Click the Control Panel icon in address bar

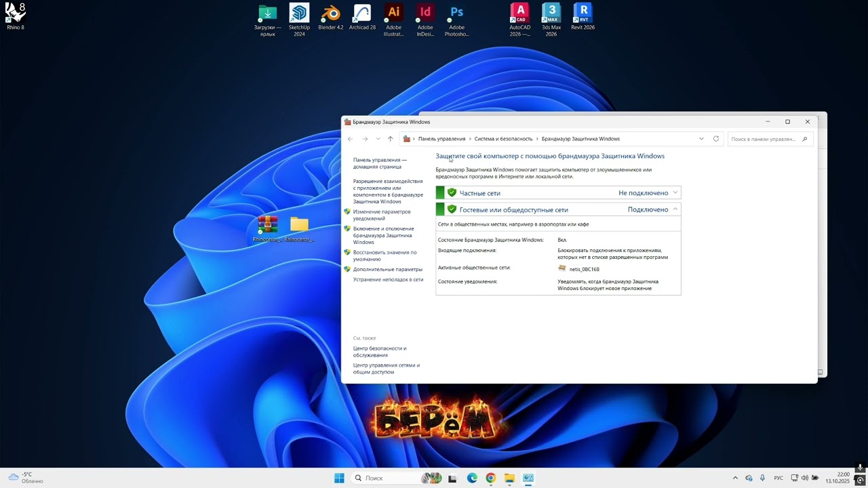point(407,139)
